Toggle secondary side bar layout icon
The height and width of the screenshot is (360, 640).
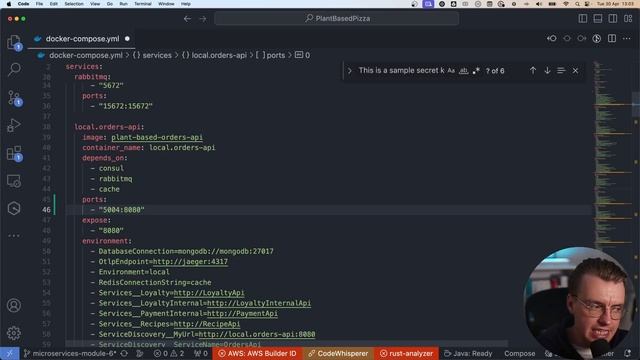point(613,18)
